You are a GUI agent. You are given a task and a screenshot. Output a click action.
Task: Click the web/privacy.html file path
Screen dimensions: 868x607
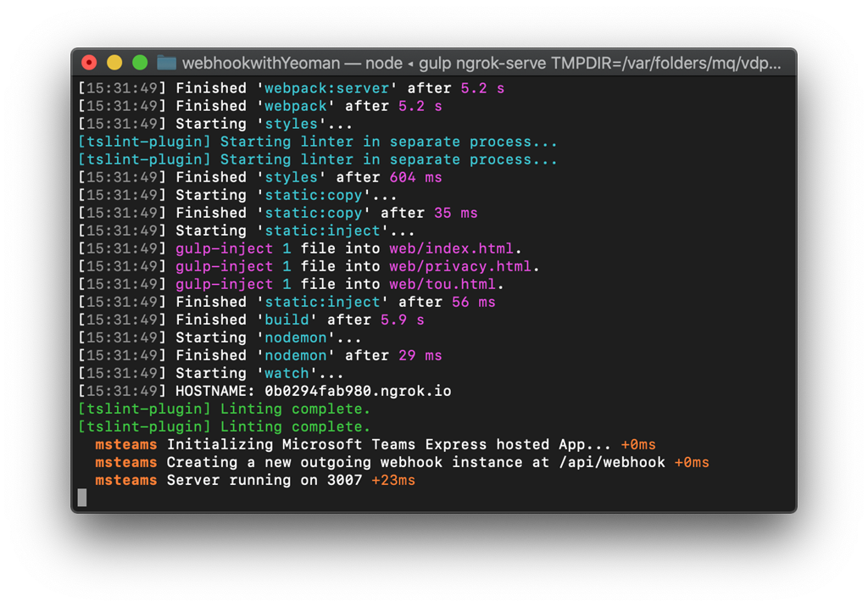tap(462, 266)
